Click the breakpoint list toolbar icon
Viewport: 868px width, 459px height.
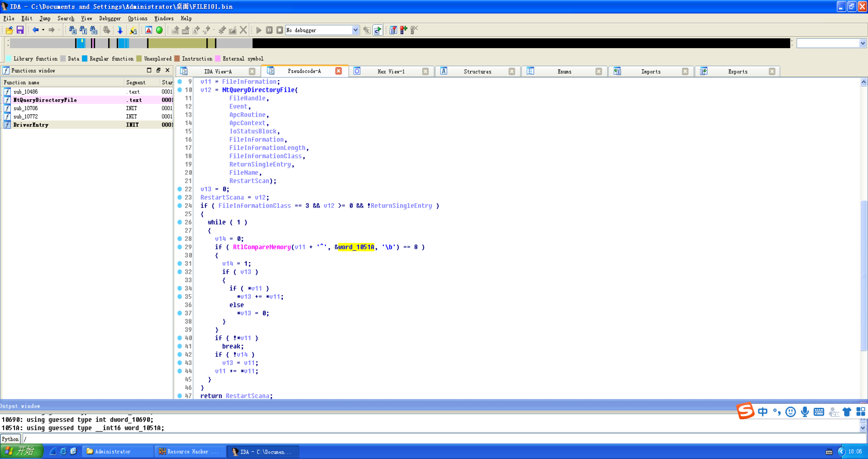(393, 30)
